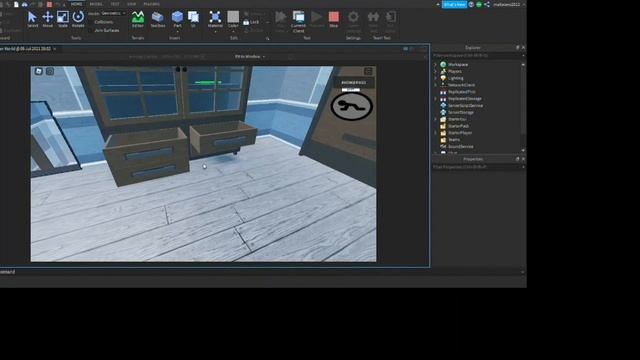640x360 pixels.
Task: Pick the Scale tool
Action: click(x=63, y=19)
